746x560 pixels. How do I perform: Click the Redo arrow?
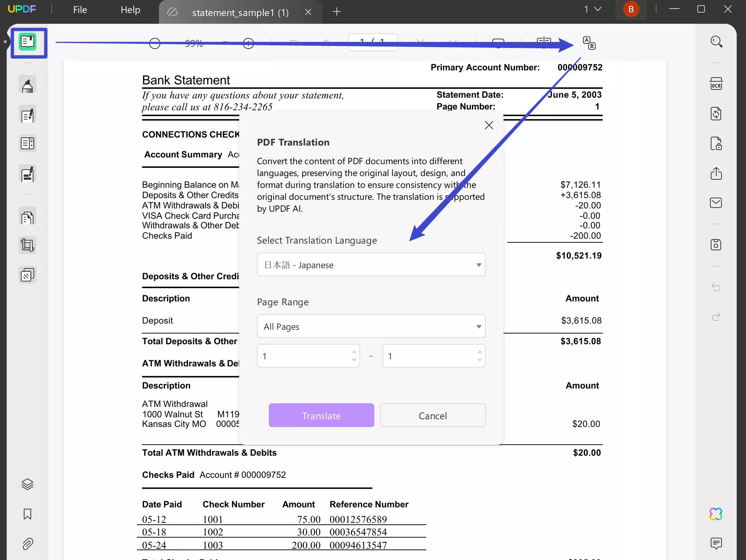(716, 317)
